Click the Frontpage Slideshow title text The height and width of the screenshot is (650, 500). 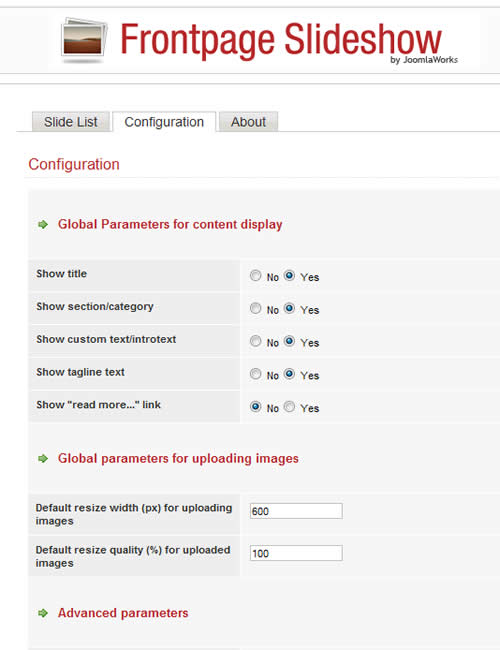tap(281, 40)
